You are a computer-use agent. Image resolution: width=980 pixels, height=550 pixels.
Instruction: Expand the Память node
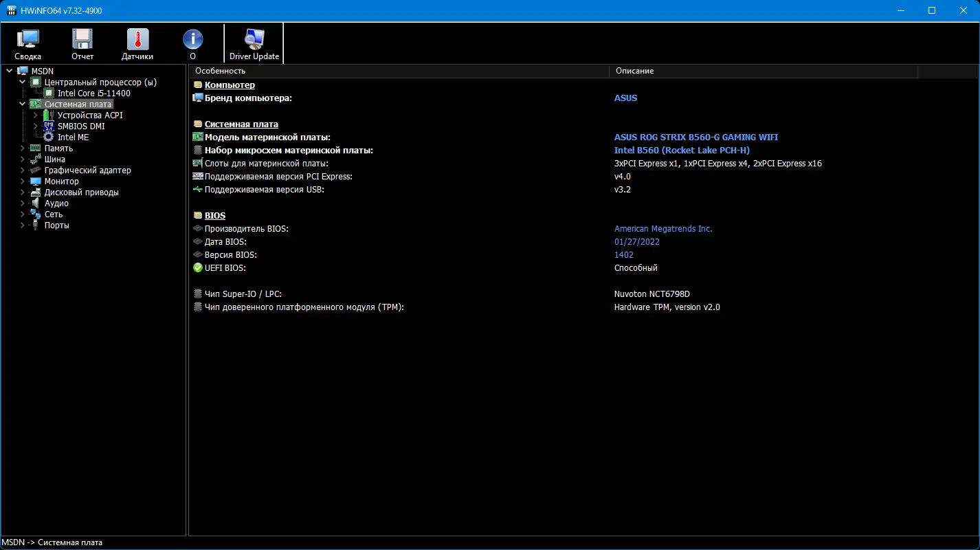tap(22, 148)
